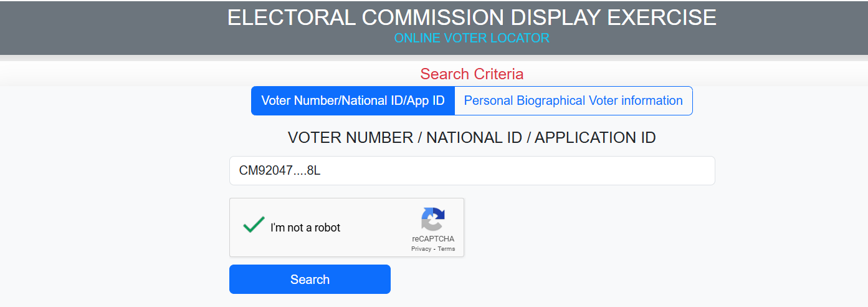The width and height of the screenshot is (868, 307).
Task: Click the reCAPTCHA logo icon
Action: pos(433,220)
